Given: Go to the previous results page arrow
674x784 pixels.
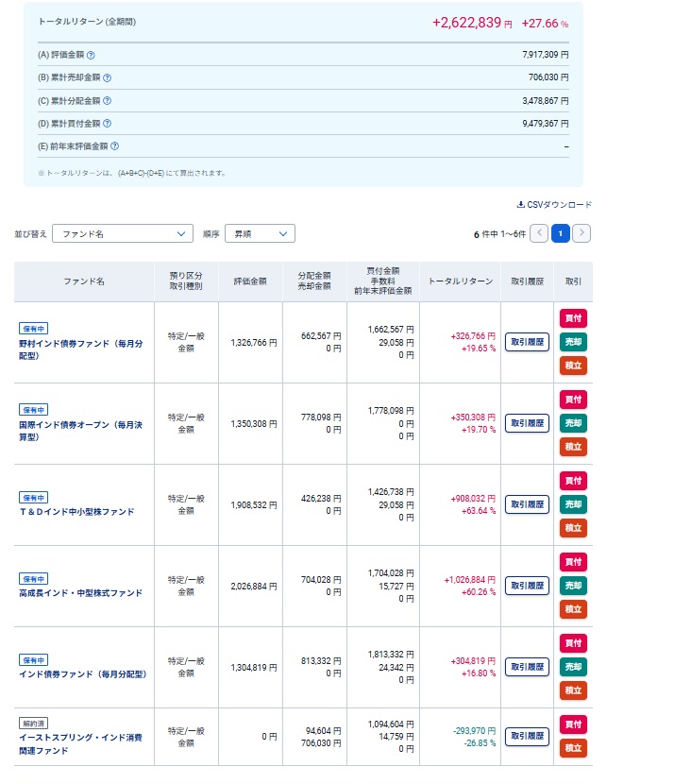Looking at the screenshot, I should [539, 233].
